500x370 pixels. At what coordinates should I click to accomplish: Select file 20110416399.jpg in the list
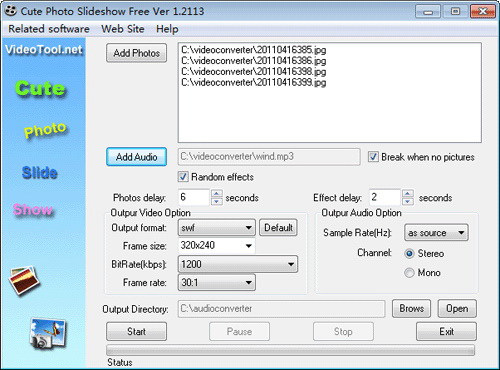(x=254, y=82)
